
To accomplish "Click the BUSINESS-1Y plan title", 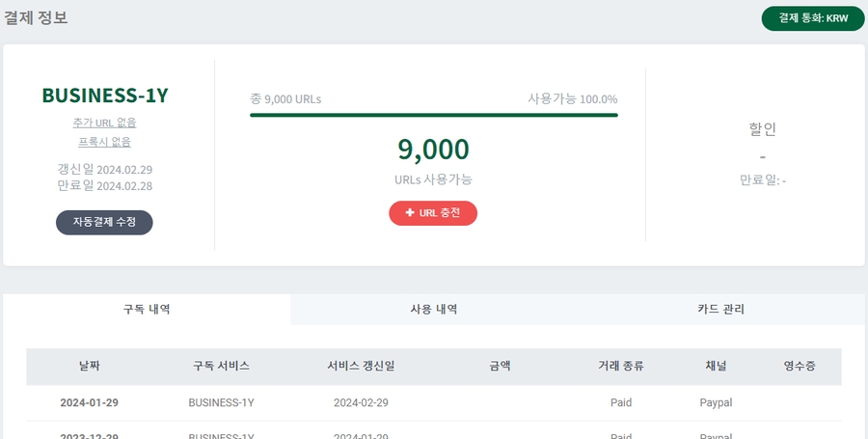I will coord(105,96).
